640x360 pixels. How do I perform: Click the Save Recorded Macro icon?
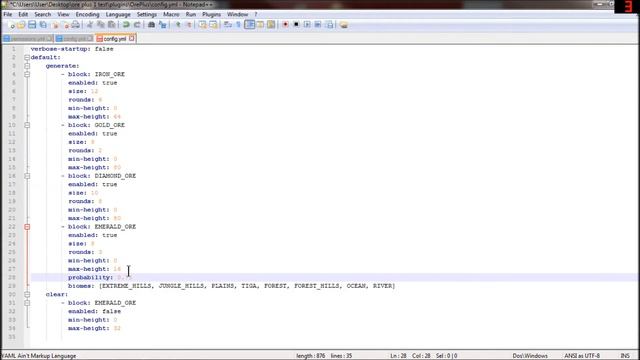point(329,25)
